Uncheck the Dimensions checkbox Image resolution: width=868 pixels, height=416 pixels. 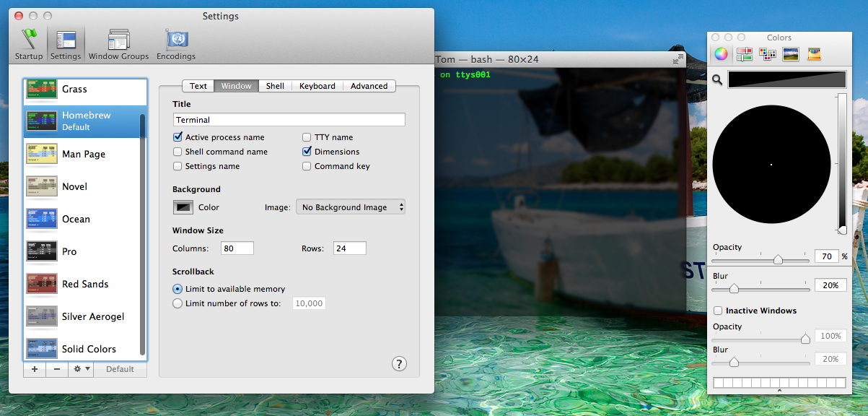[307, 152]
